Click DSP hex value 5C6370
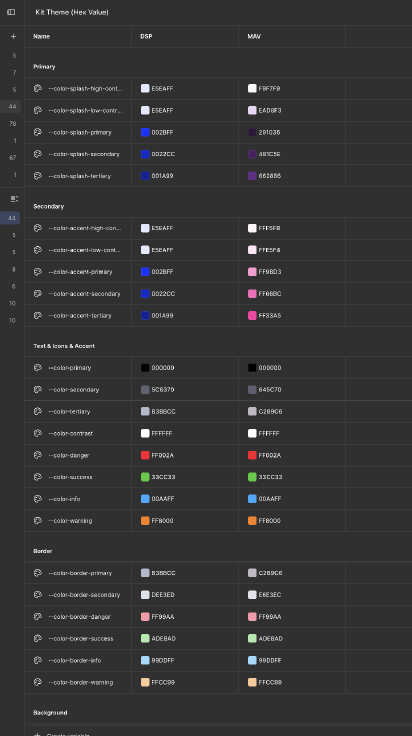 tap(163, 390)
